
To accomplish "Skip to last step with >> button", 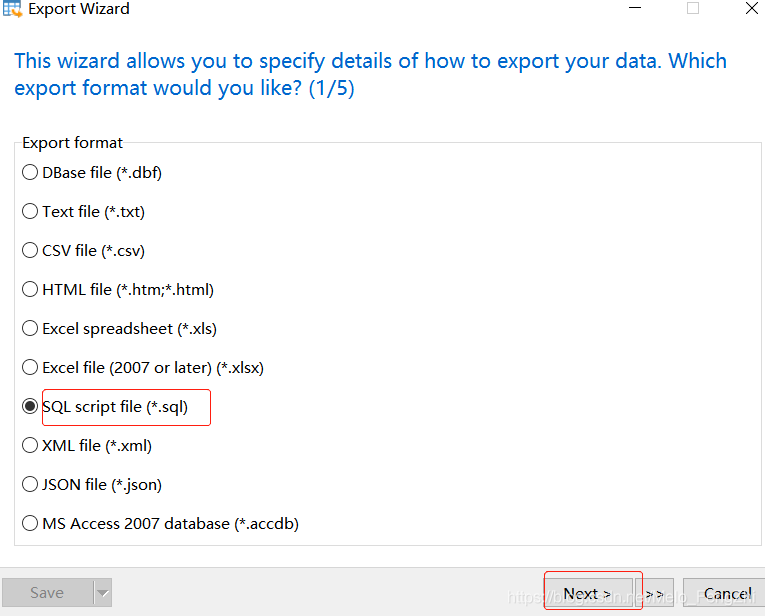I will coord(655,593).
